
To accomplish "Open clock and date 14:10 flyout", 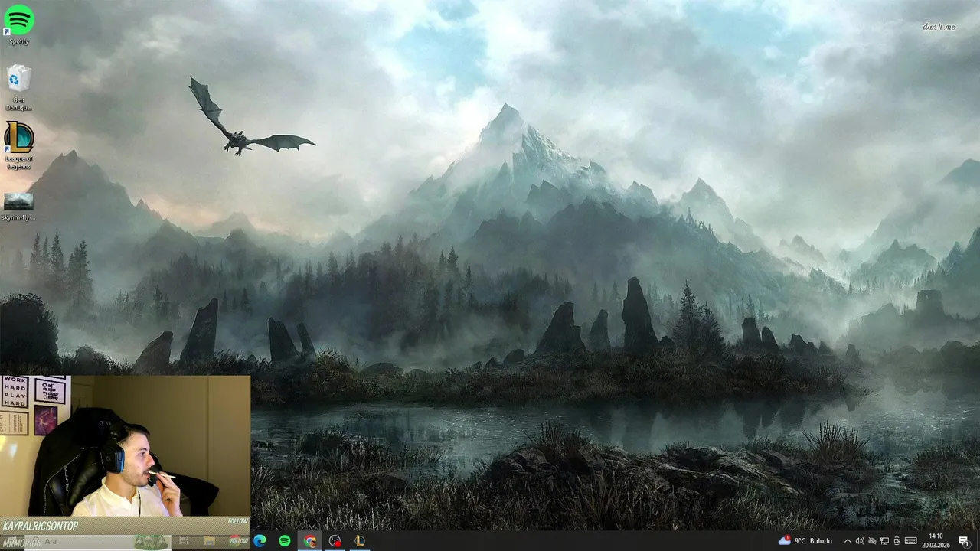I will 936,541.
